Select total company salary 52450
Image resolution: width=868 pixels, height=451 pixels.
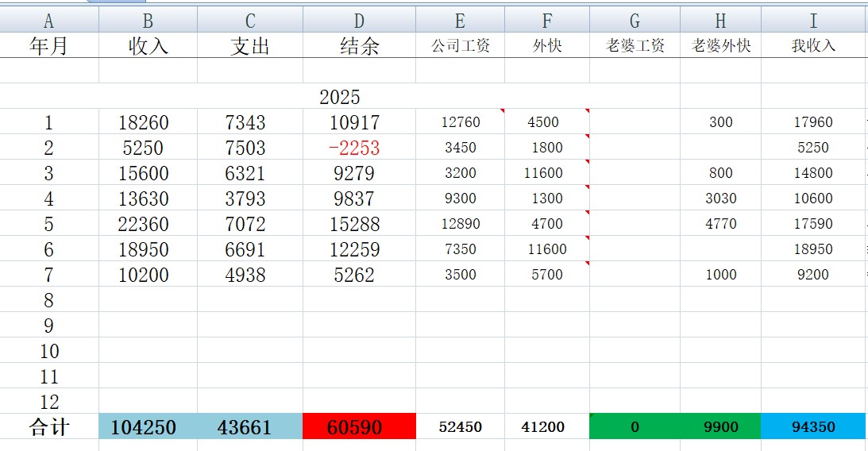coord(460,426)
